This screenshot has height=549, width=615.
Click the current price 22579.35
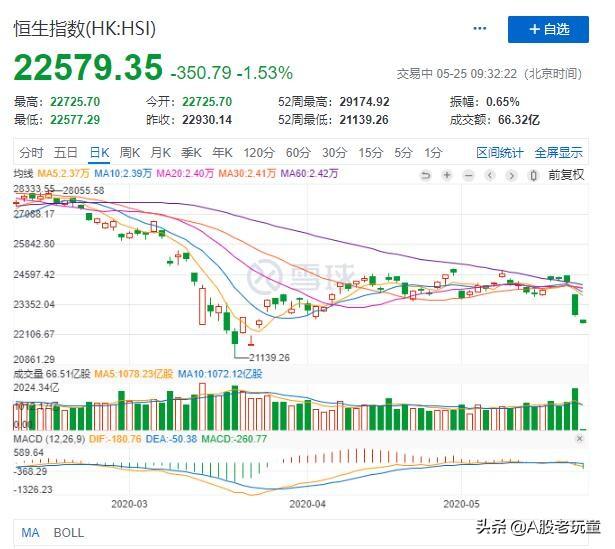[x=88, y=67]
